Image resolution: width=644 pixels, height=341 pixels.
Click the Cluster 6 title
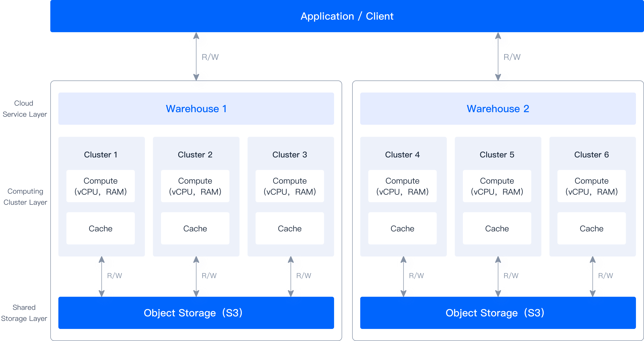click(x=591, y=155)
